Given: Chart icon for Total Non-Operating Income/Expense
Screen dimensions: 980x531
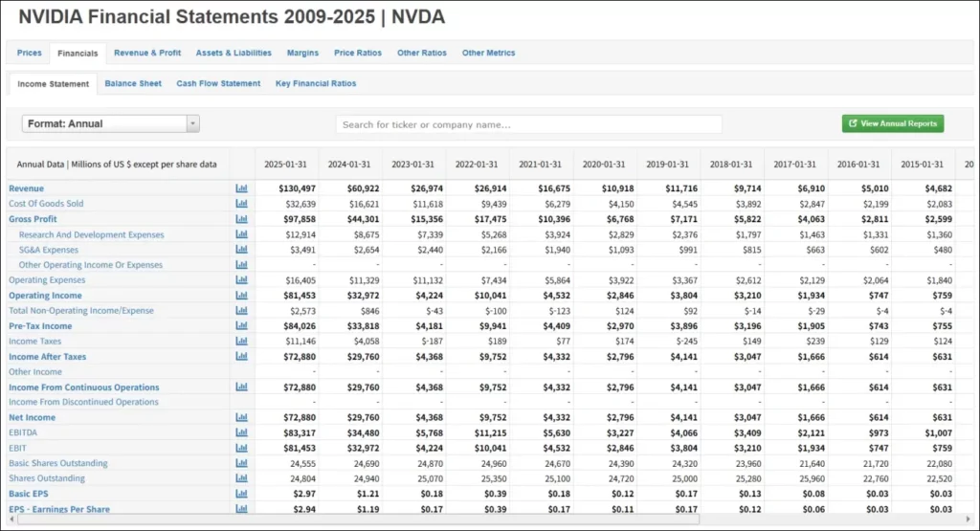Looking at the screenshot, I should coord(241,311).
